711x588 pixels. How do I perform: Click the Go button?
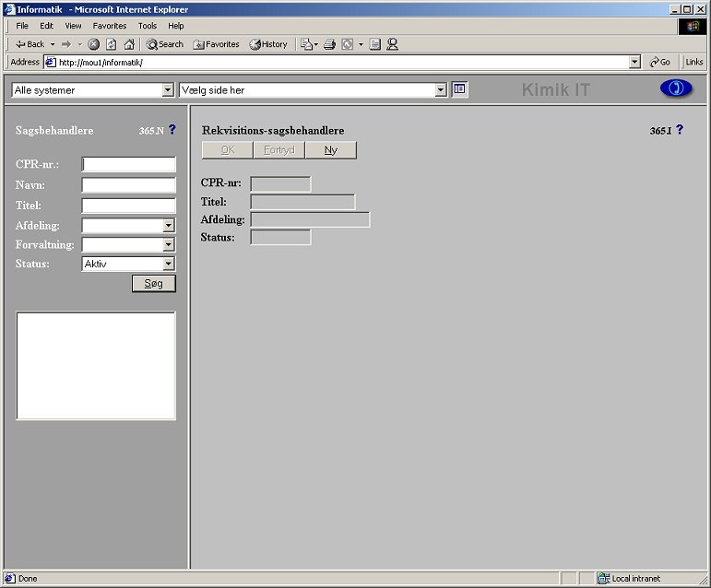pyautogui.click(x=659, y=62)
